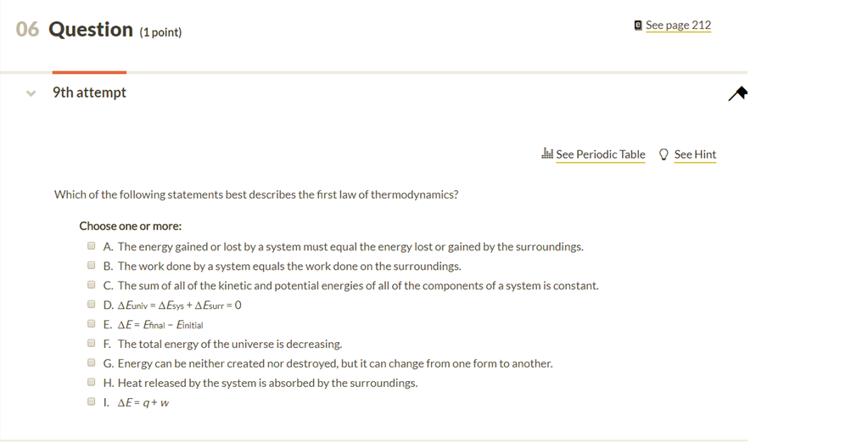Click the book icon next to See page 212
Viewport: 868px width, 443px height.
pos(638,25)
